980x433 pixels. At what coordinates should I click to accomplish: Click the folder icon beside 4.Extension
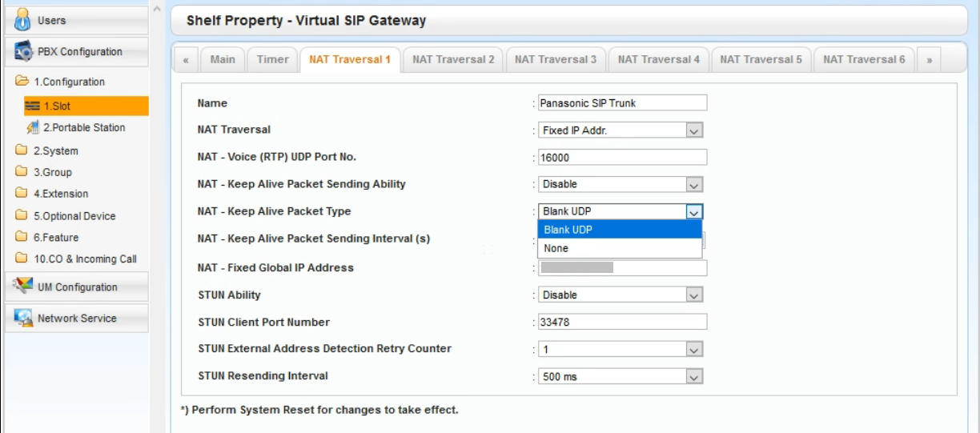coord(22,194)
